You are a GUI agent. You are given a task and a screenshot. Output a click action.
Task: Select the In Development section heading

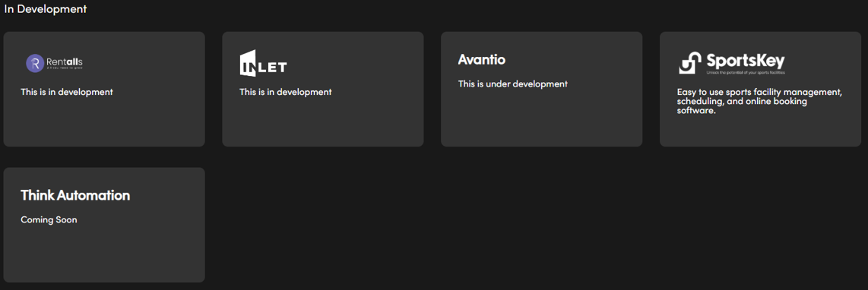[46, 9]
